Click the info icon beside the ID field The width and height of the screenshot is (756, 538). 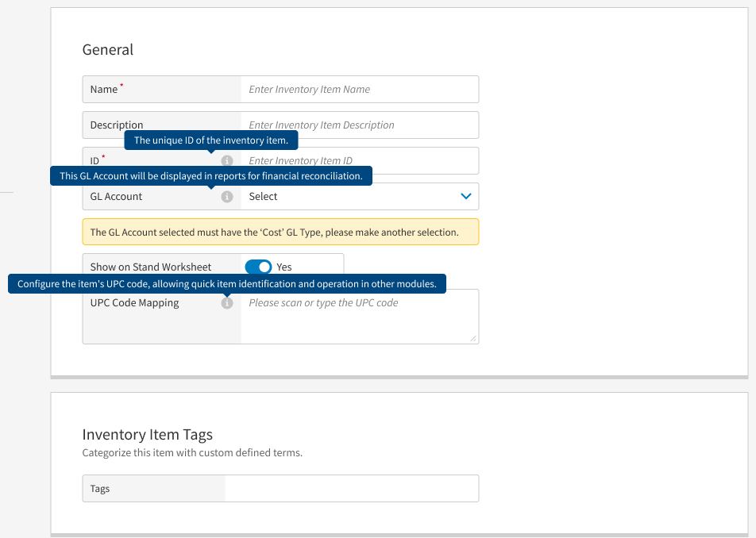point(227,160)
